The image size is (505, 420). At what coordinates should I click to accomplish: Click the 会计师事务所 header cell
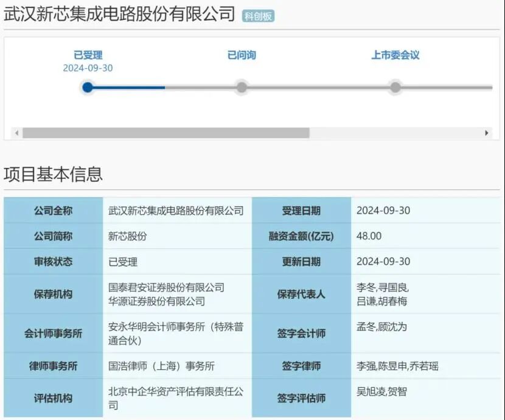pos(53,334)
